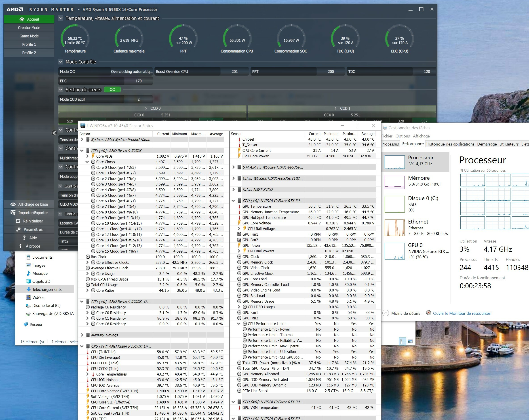Screen dimensions: 529x420
Task: Click the Importer/Exporter icon in Ryzen Master
Action: [13, 213]
